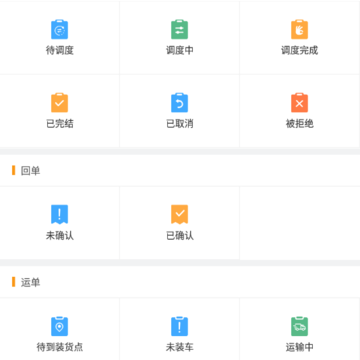
Task: Open the 已完结 checkmark icon
Action: (x=59, y=103)
